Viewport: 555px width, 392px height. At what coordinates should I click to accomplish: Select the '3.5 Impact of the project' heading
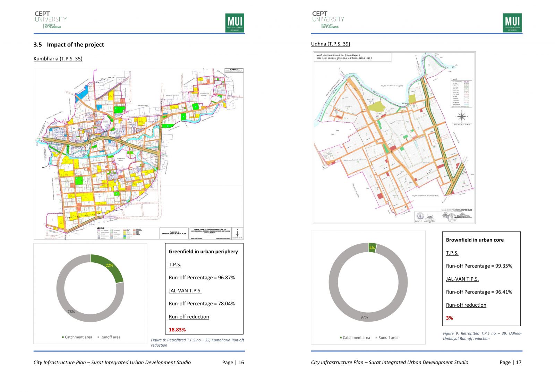69,45
